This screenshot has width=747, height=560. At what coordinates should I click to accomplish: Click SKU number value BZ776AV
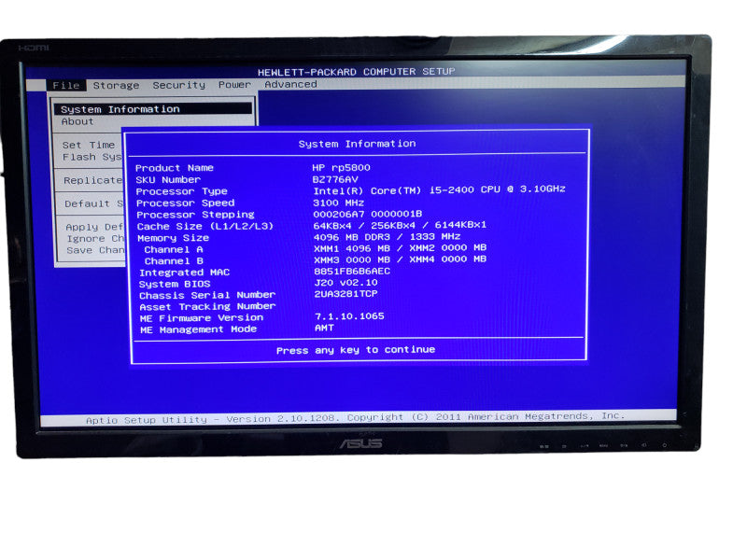(335, 179)
